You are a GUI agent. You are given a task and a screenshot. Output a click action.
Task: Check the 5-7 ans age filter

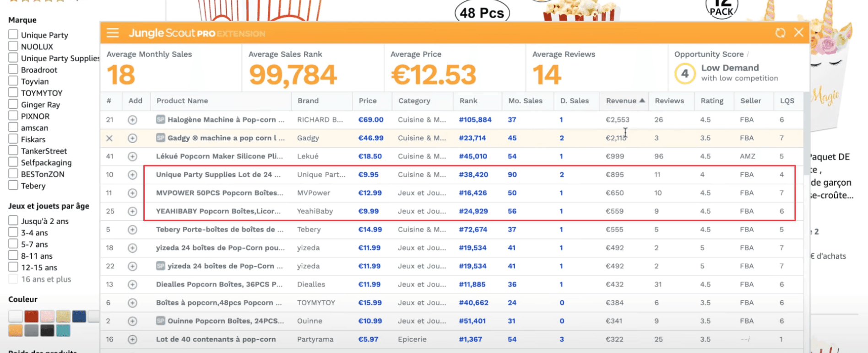(x=13, y=244)
